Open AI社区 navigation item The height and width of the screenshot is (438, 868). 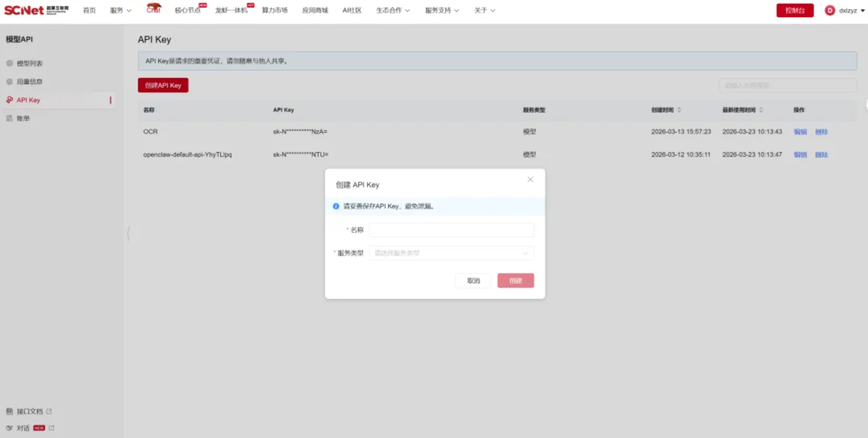(352, 10)
